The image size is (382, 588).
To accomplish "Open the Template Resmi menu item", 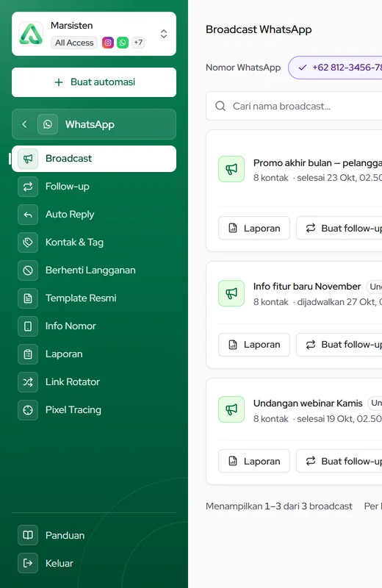I will click(x=94, y=298).
